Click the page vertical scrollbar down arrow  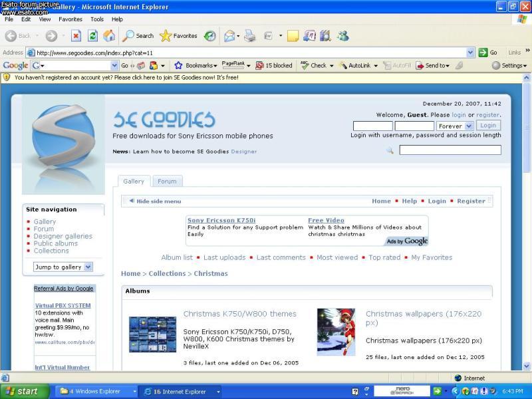526,366
